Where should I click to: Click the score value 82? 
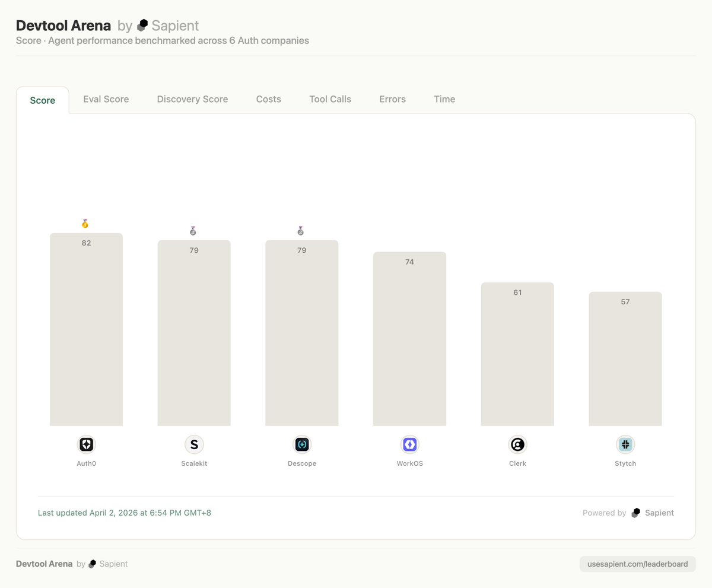pyautogui.click(x=86, y=243)
